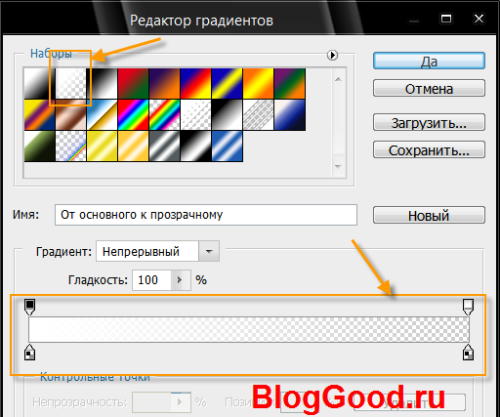Click the gradient preview bar

pos(249,329)
